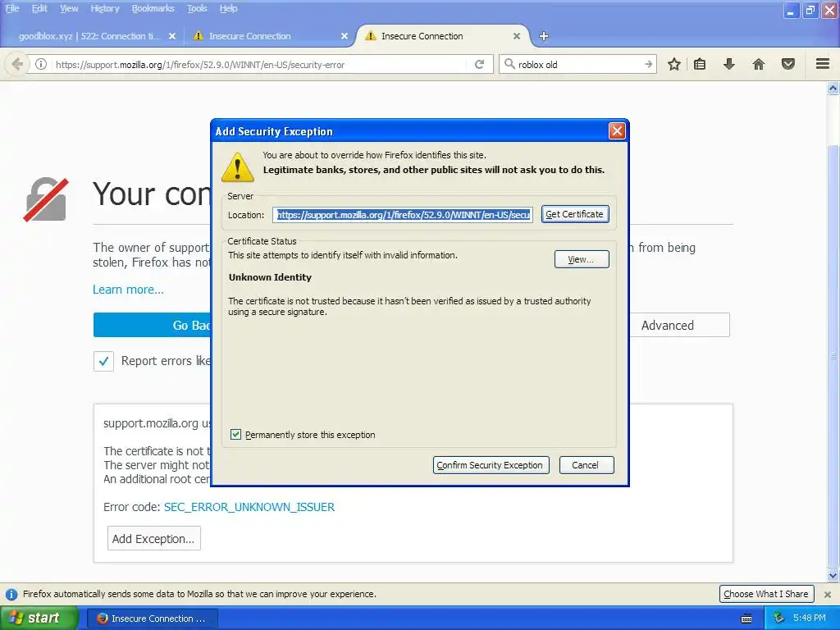840x630 pixels.
Task: Follow the Learn more... link
Action: [128, 290]
